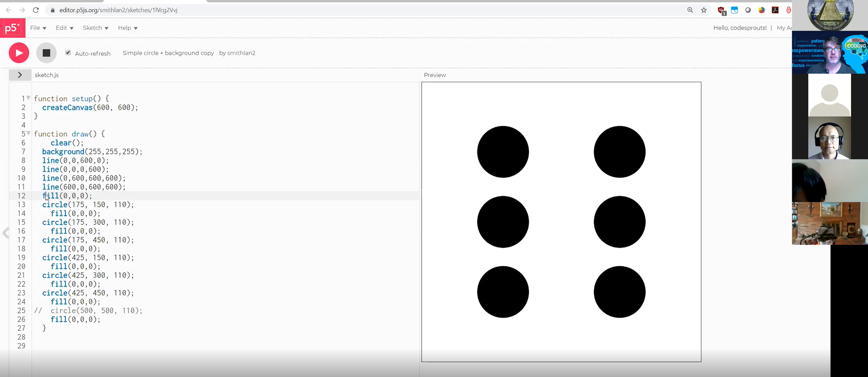The image size is (868, 377).
Task: Open the uBlock Origin extension
Action: tap(721, 10)
